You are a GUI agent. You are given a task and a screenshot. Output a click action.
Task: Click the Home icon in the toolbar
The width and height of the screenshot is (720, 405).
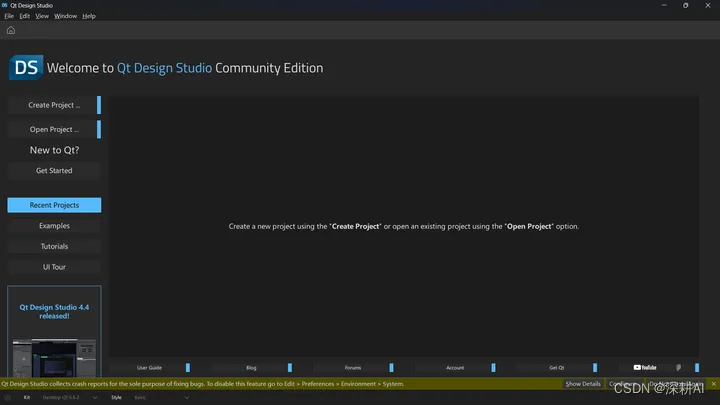coord(11,30)
